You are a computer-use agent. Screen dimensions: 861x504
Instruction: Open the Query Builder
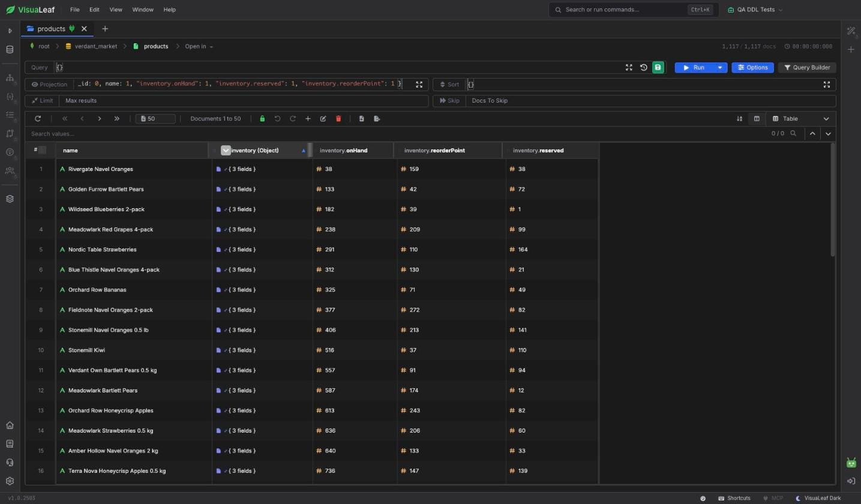pyautogui.click(x=807, y=68)
